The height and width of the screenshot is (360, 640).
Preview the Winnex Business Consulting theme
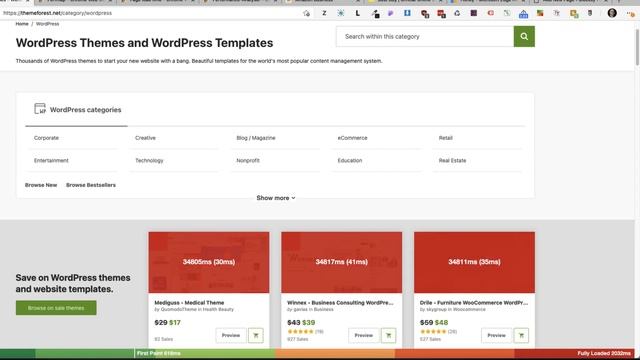363,336
